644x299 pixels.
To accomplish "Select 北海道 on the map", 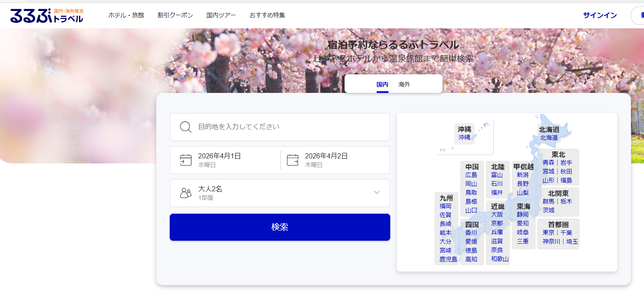I will (x=549, y=138).
